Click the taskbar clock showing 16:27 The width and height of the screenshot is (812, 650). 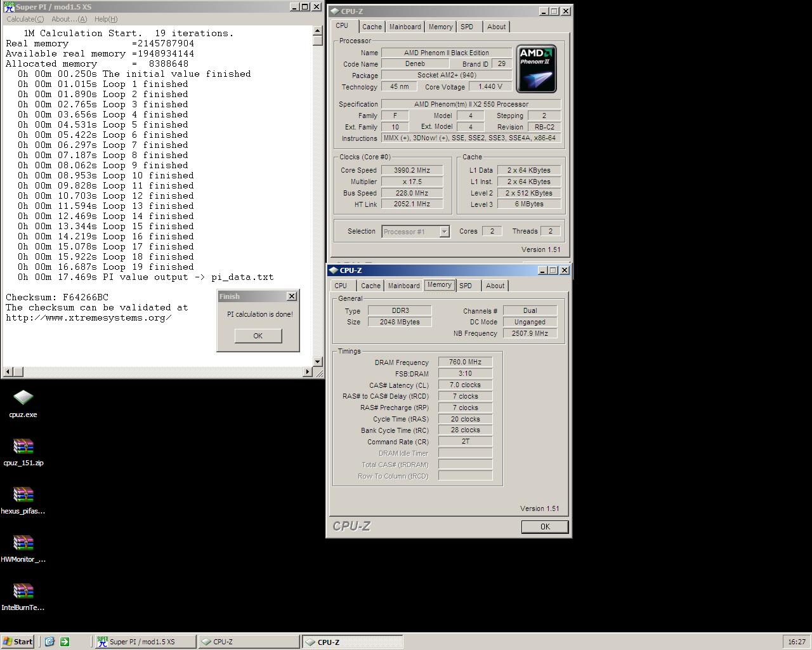[797, 642]
